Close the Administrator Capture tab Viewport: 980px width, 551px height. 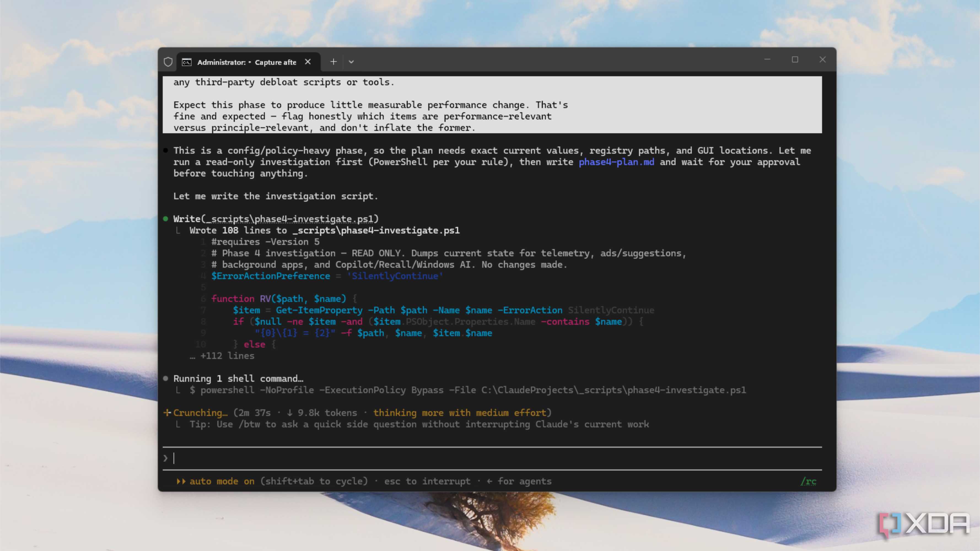(308, 62)
